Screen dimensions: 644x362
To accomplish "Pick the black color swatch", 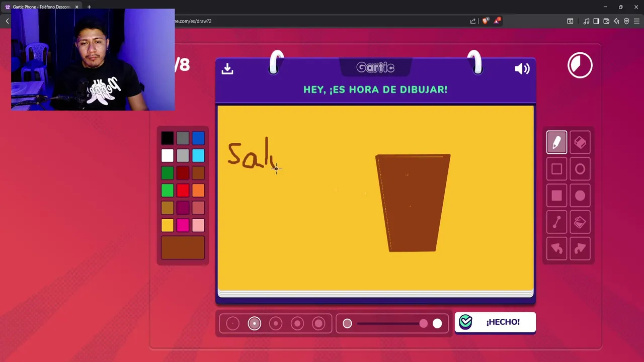I will click(168, 138).
